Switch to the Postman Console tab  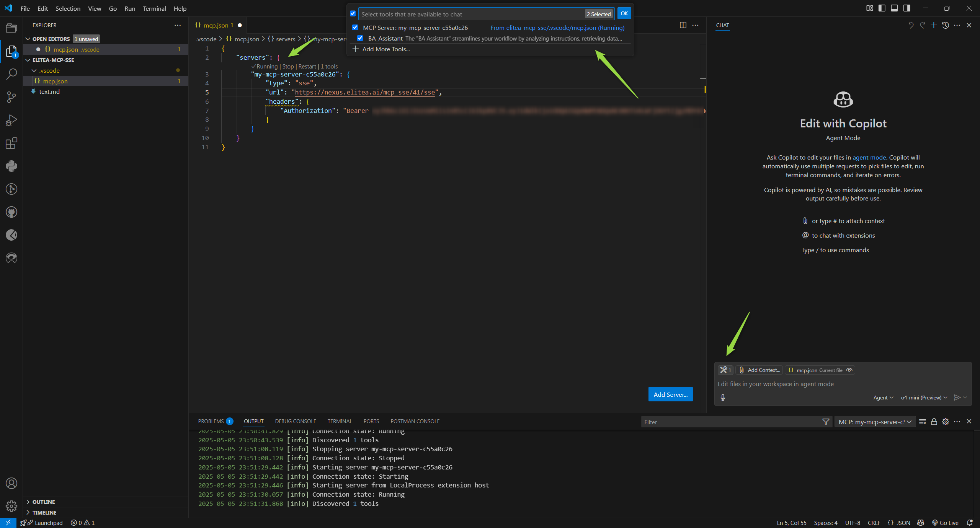click(x=415, y=421)
